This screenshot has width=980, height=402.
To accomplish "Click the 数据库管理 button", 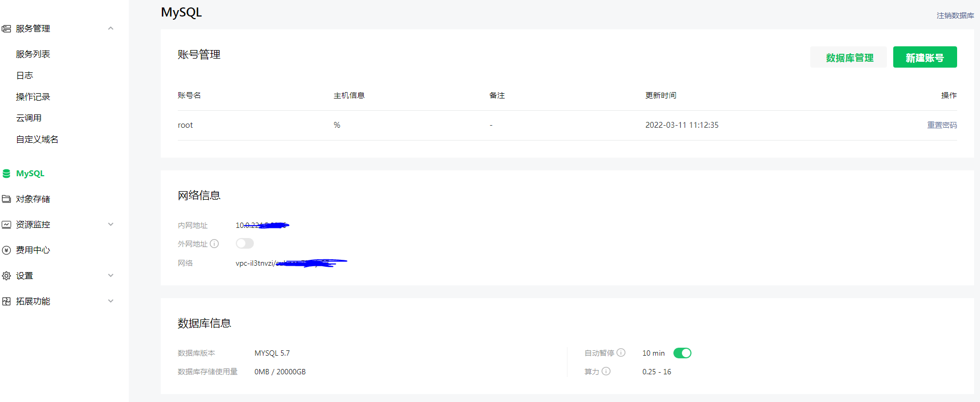I will coord(849,57).
